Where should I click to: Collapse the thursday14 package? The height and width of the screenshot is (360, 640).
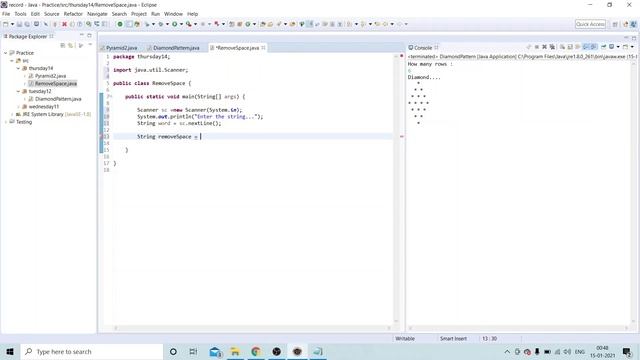click(x=18, y=69)
